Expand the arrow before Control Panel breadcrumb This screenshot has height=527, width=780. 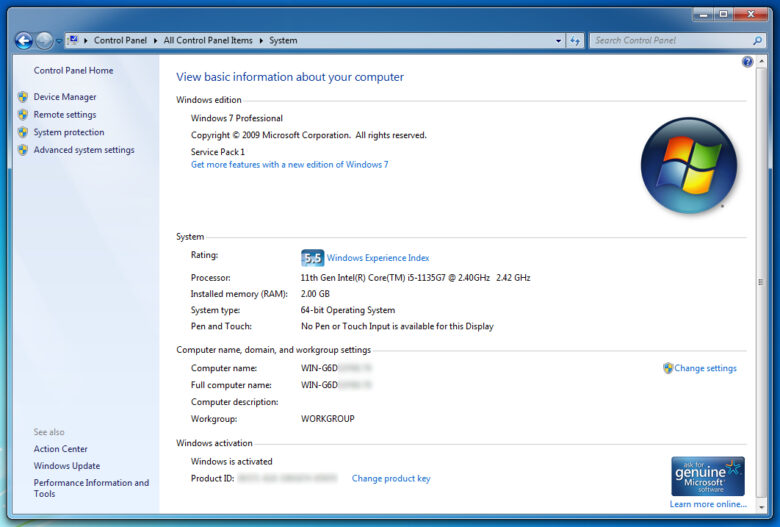click(x=86, y=41)
